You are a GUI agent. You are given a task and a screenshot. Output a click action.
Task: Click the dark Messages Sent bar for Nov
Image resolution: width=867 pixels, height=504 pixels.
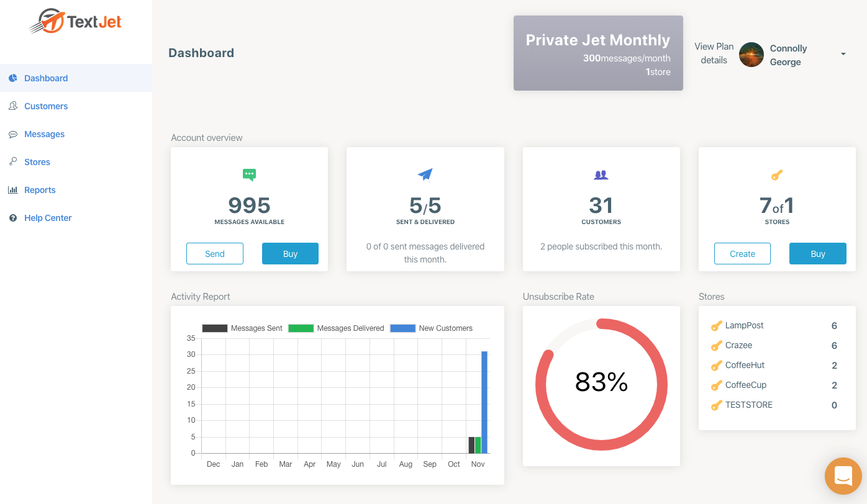pyautogui.click(x=471, y=445)
